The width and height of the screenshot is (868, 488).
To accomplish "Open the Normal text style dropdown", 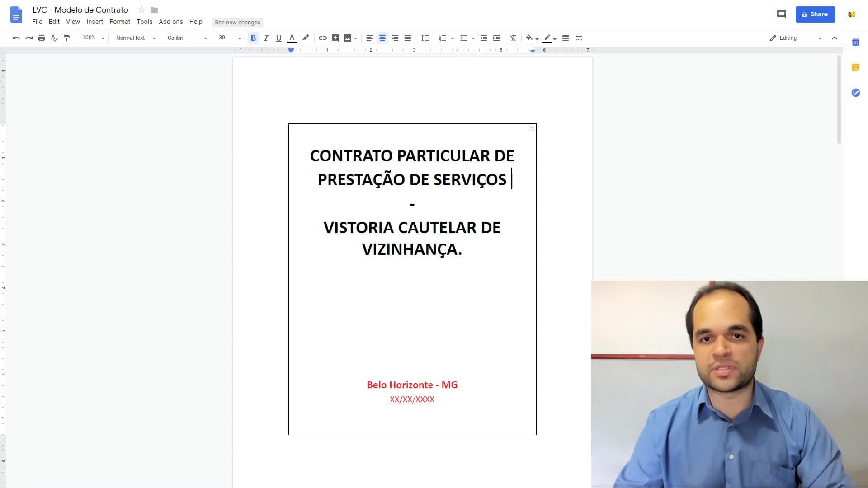I will click(136, 38).
